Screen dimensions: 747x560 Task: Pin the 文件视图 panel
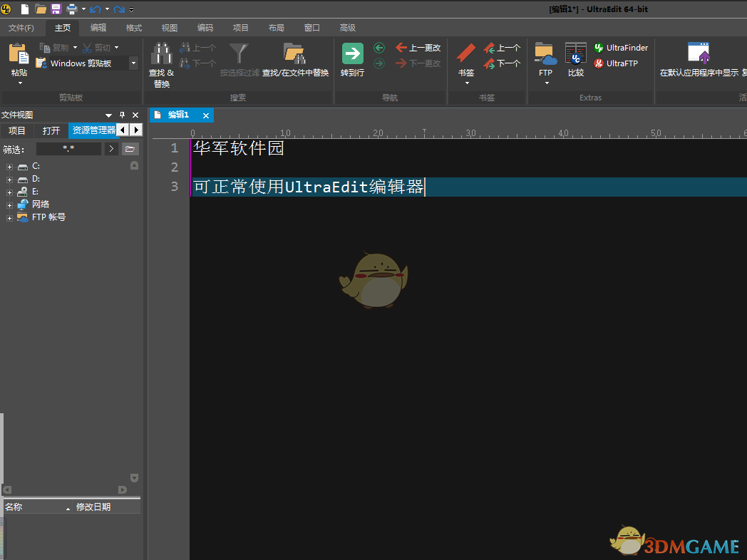tap(122, 114)
